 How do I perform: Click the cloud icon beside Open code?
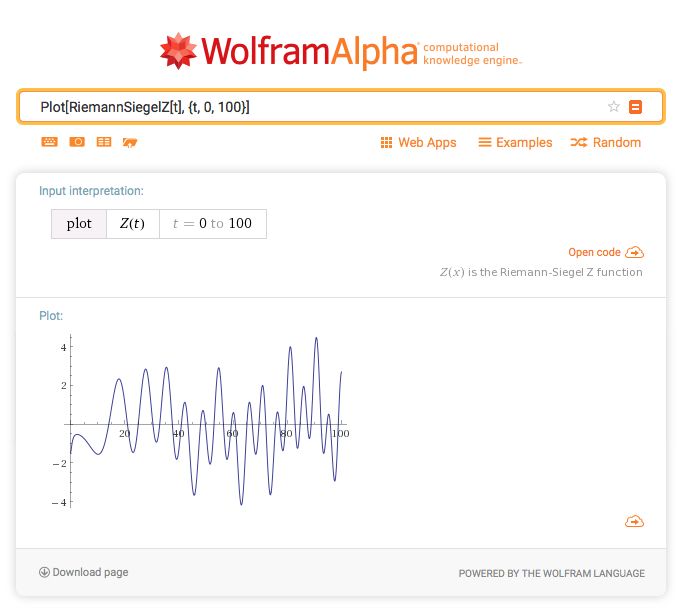click(x=634, y=253)
